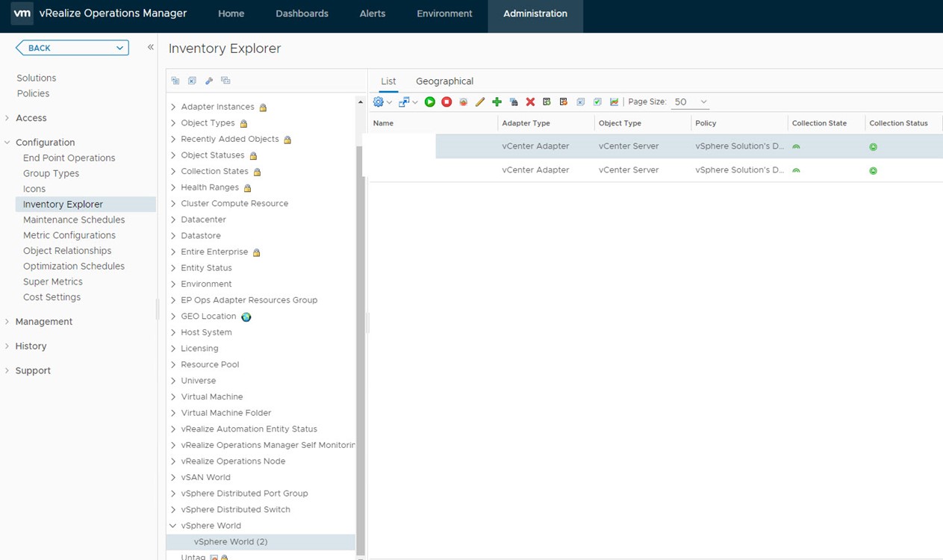943x560 pixels.
Task: Click the tree panel vertical scrollbar
Action: point(361,351)
